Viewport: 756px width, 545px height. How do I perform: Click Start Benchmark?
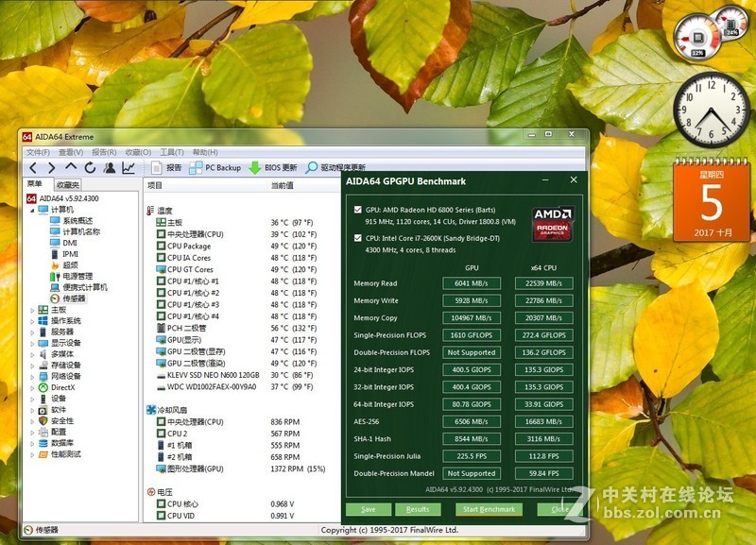click(489, 509)
